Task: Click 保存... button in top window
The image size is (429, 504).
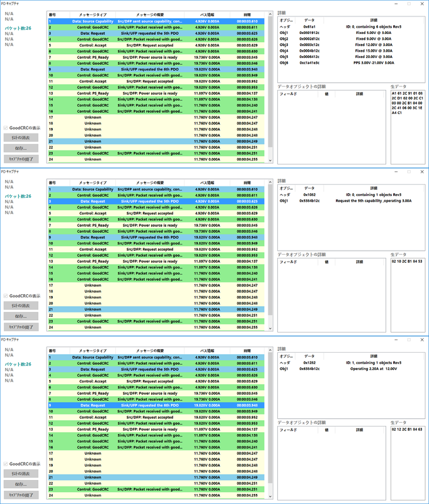Action: [21, 148]
